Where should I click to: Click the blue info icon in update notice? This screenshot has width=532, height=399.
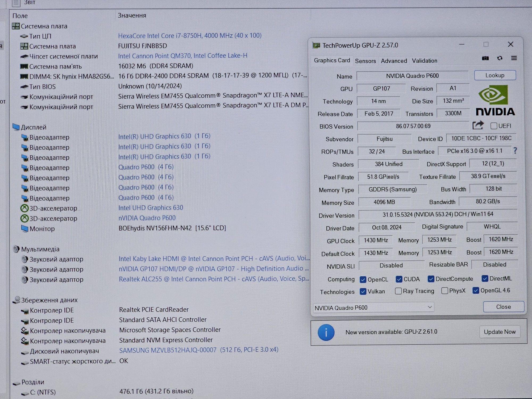tap(326, 332)
